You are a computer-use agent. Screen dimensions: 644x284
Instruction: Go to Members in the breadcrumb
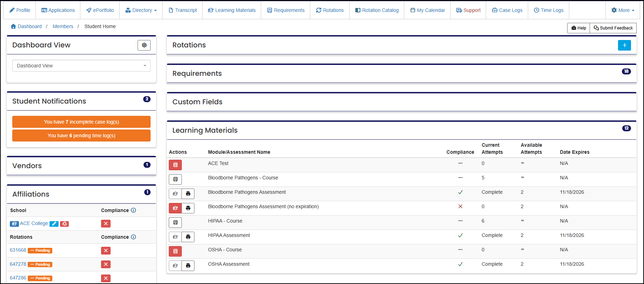point(63,26)
